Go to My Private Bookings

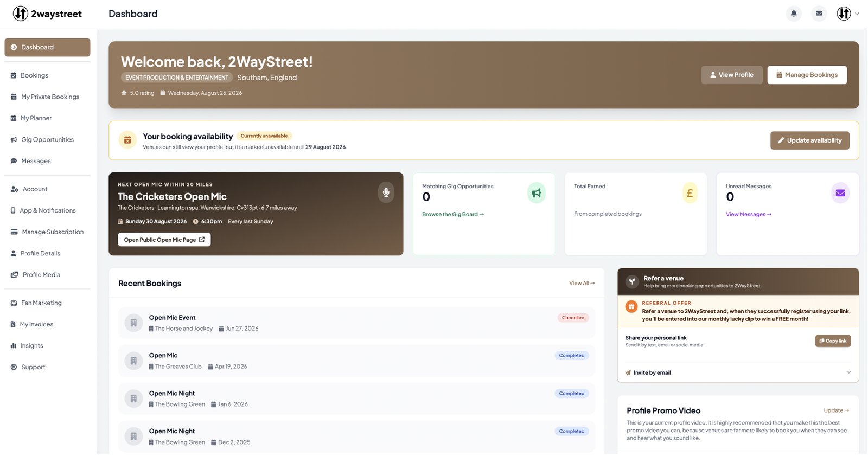(47, 97)
